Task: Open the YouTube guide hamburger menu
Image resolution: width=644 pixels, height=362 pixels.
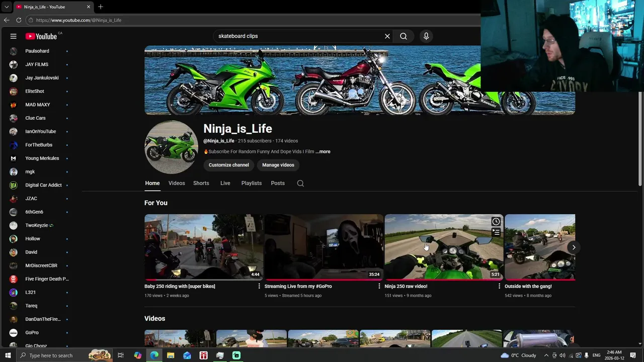Action: coord(14,36)
